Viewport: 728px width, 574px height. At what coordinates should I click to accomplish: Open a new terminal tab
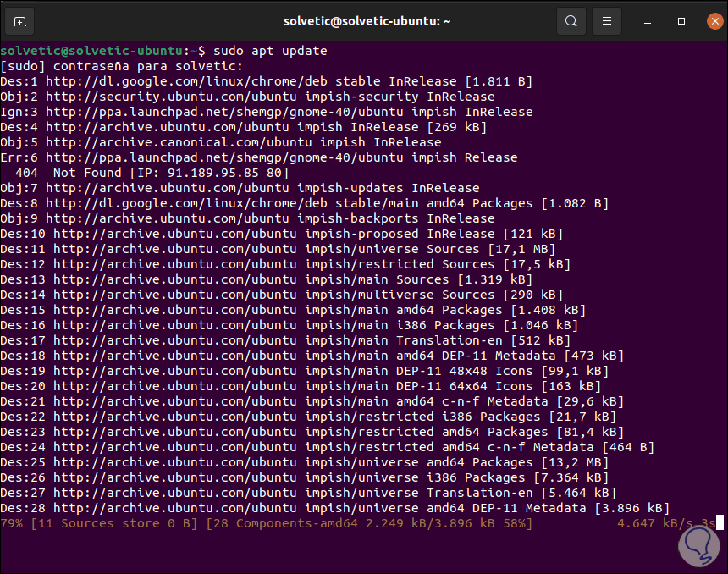coord(20,20)
